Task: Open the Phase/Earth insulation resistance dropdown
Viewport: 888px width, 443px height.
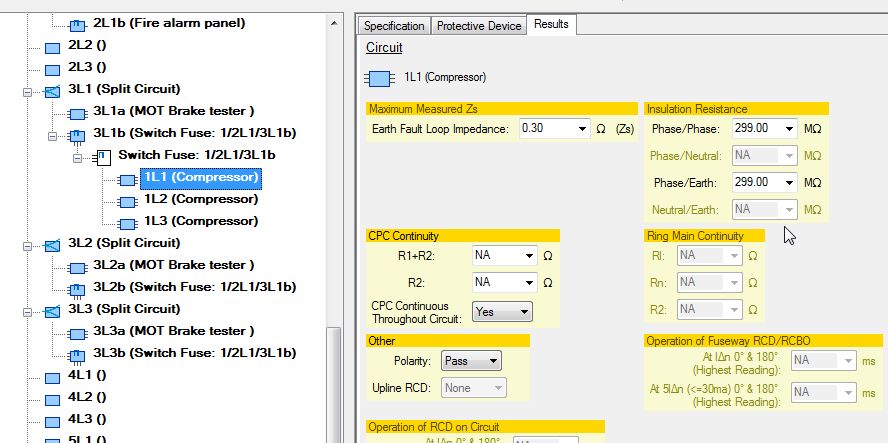Action: [789, 183]
